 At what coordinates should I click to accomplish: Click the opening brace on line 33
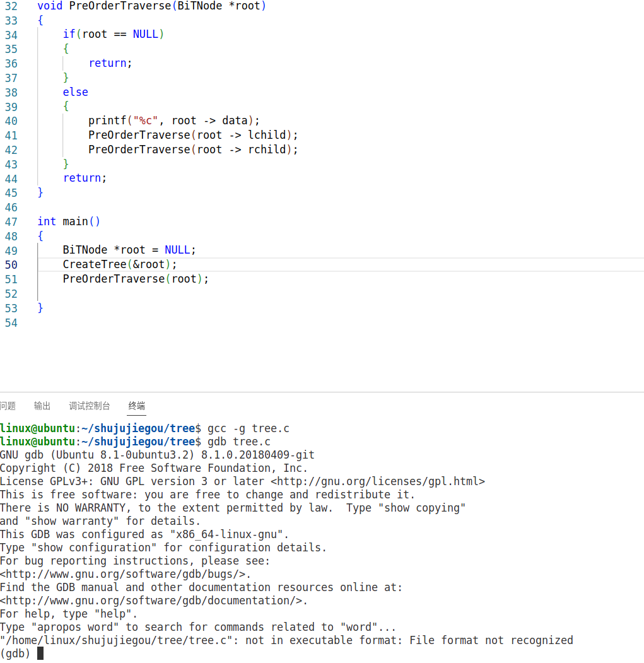[40, 20]
